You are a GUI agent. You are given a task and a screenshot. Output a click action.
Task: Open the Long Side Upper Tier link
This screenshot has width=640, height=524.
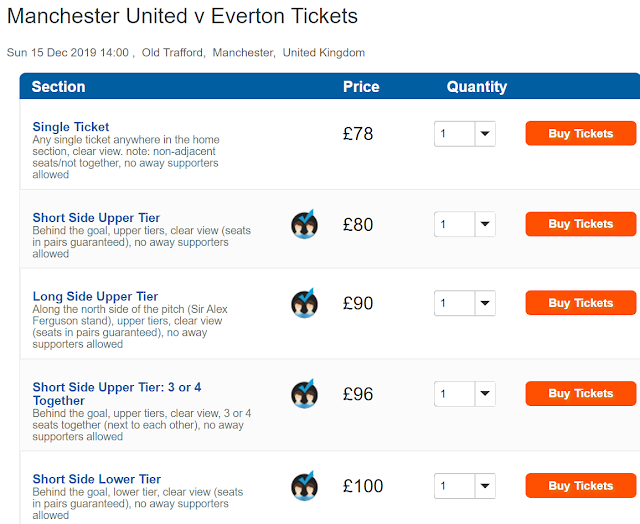coord(95,297)
